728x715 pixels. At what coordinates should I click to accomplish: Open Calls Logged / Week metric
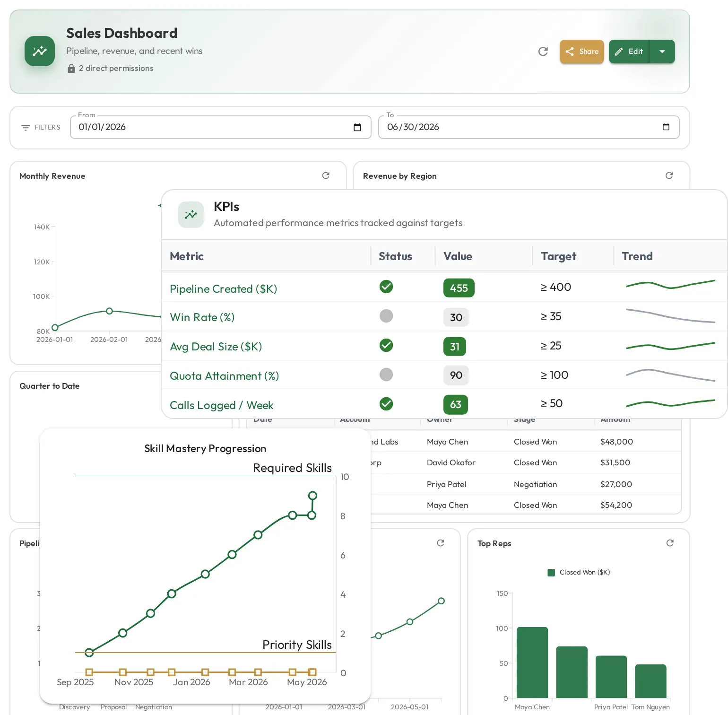click(221, 405)
